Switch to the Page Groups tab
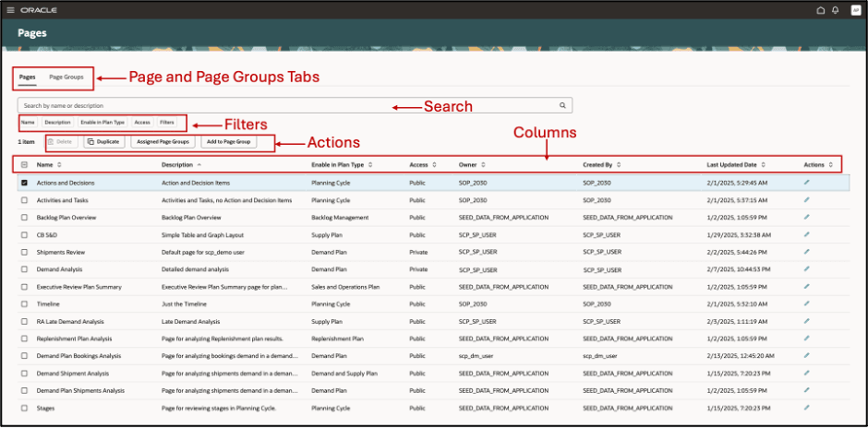The image size is (868, 428). (66, 77)
